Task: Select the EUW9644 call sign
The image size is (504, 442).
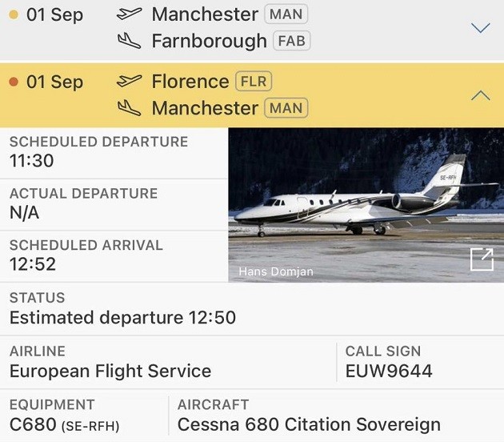Action: tap(389, 371)
